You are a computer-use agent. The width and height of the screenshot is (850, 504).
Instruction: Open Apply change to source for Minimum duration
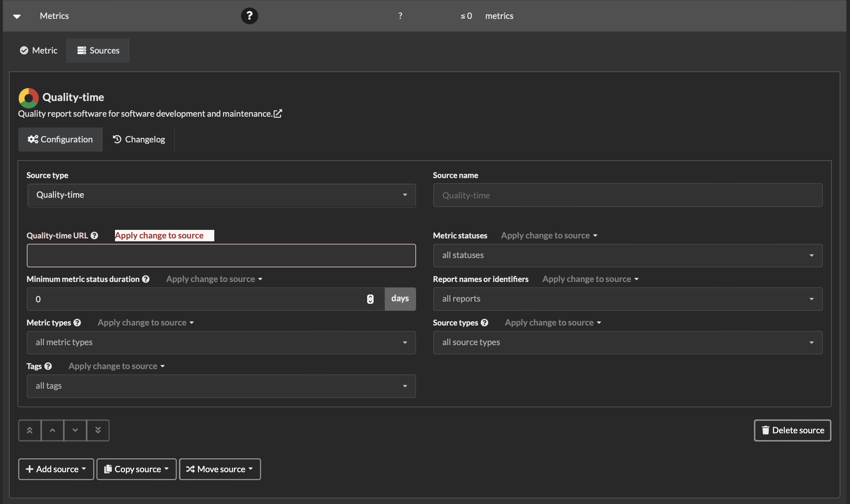point(214,279)
